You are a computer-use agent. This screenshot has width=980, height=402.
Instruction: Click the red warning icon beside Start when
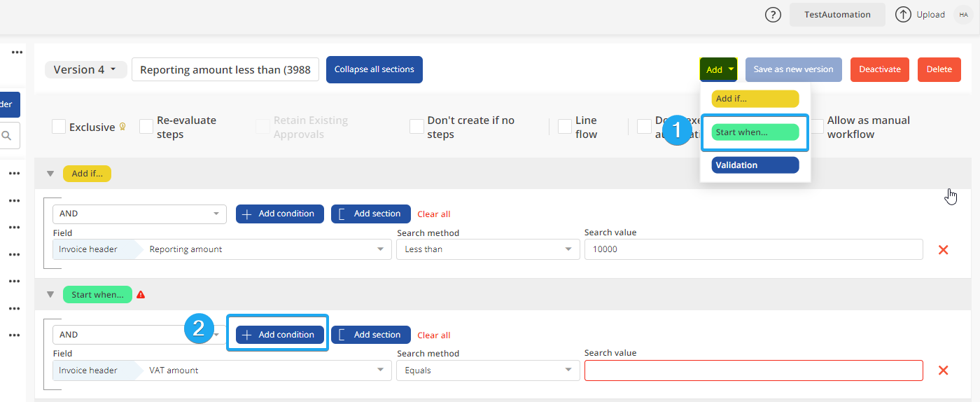[141, 295]
